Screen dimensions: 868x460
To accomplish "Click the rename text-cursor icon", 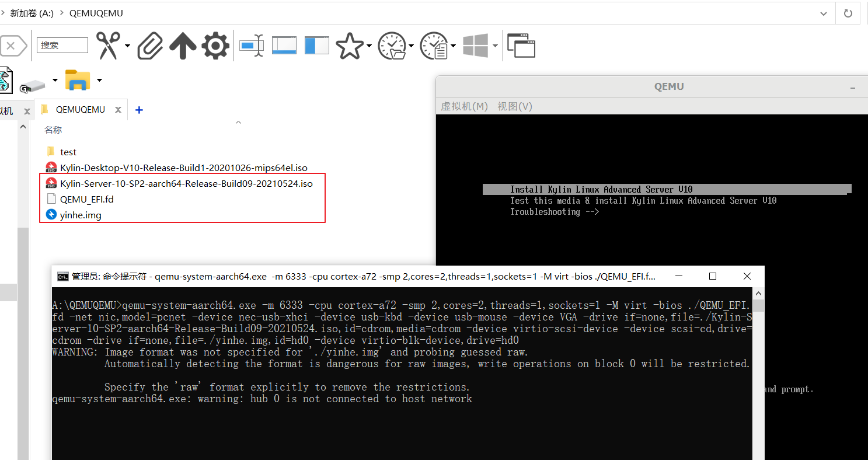I will point(252,46).
